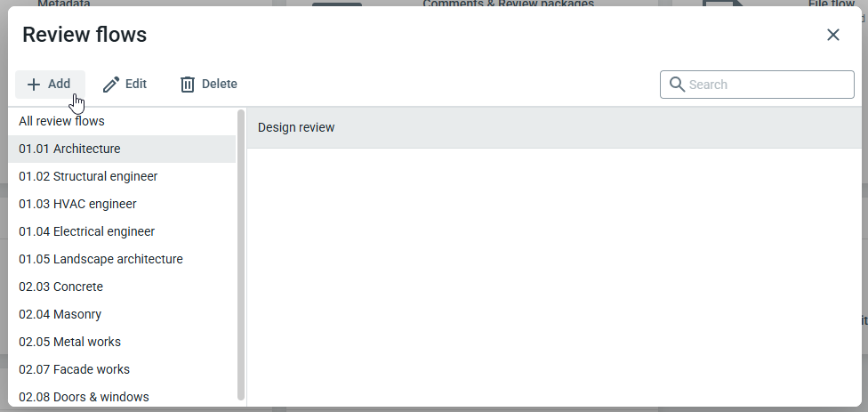Select 01.01 Architecture review flow

click(x=69, y=149)
